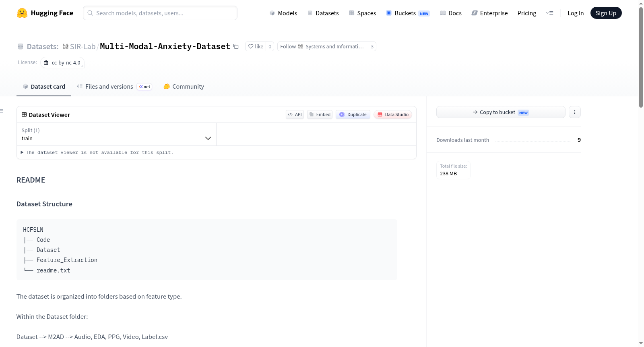This screenshot has height=347, width=644.
Task: Click the xet badge
Action: [x=144, y=87]
